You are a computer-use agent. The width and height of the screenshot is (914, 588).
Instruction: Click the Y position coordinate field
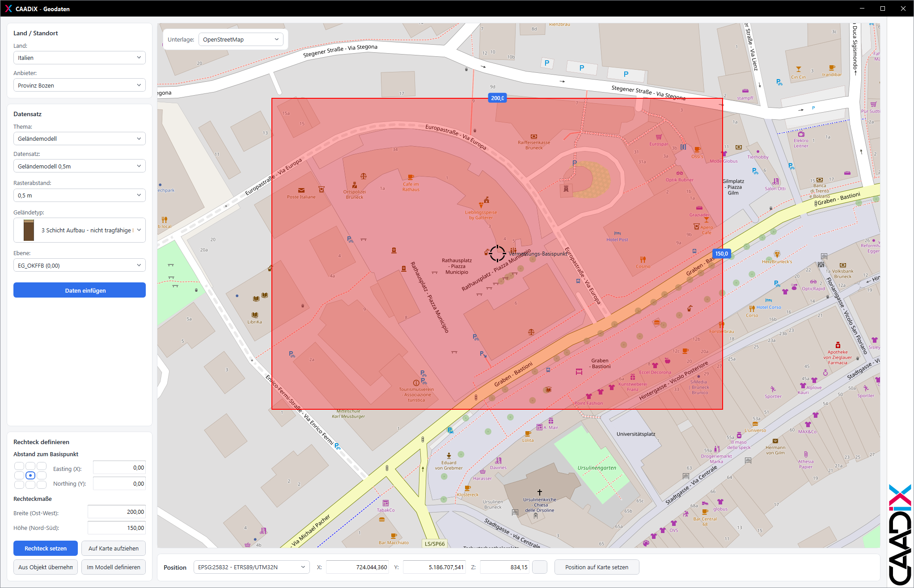click(435, 567)
